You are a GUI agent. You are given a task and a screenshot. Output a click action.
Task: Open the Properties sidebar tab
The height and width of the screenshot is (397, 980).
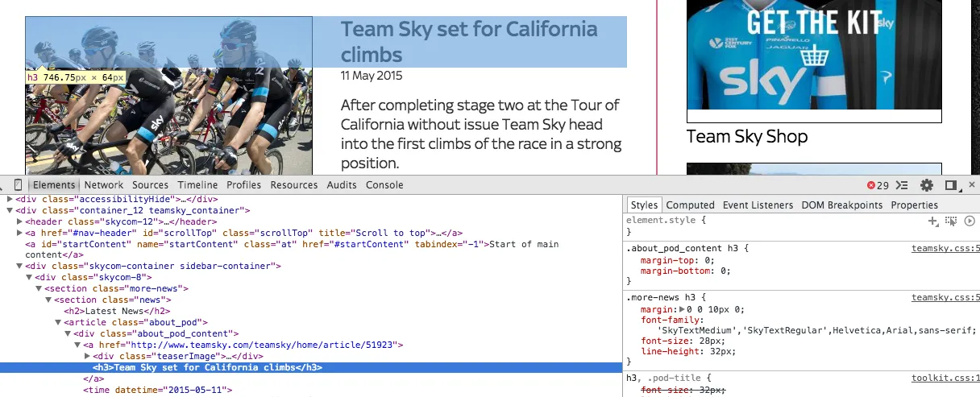click(915, 205)
